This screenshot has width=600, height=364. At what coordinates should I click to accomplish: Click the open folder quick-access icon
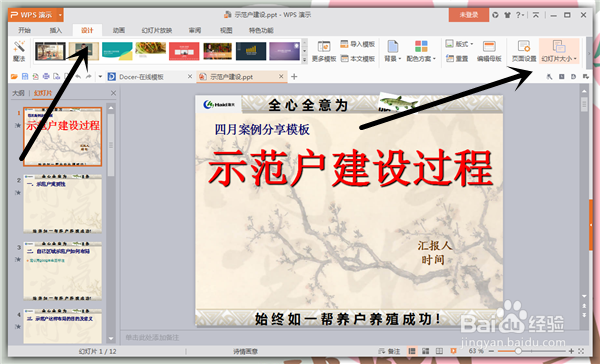[14, 77]
